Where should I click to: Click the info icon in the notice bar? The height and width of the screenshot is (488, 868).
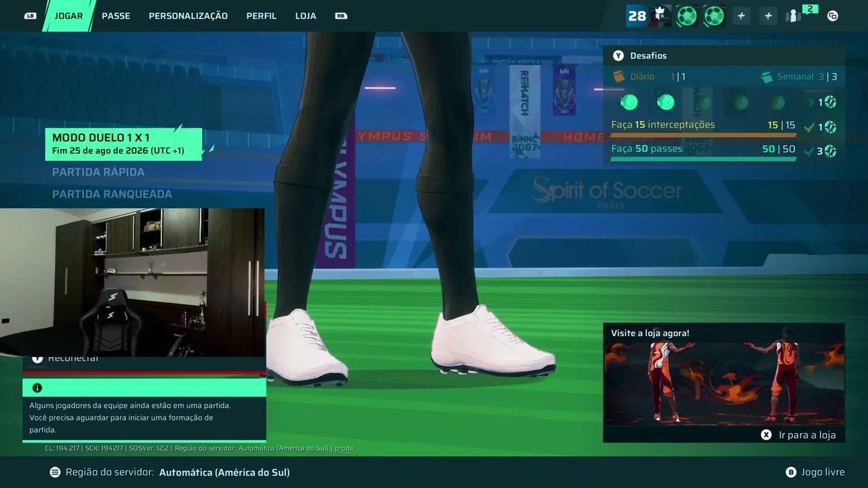(x=37, y=388)
